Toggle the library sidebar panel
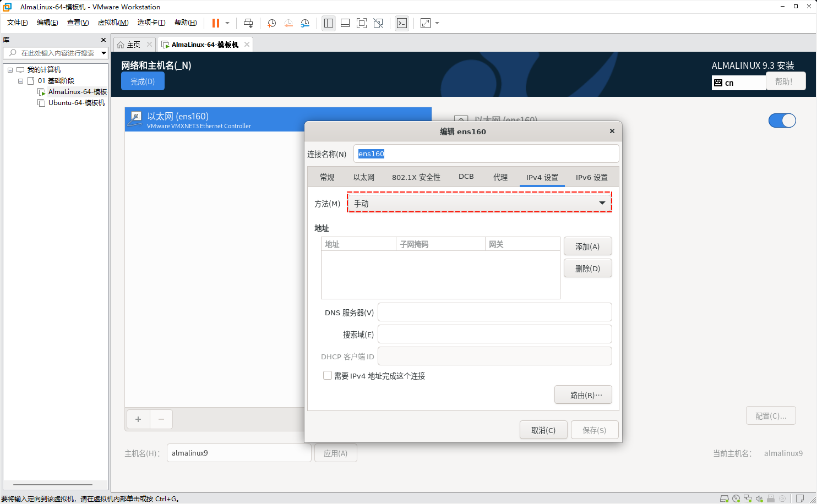This screenshot has height=504, width=817. (x=329, y=23)
